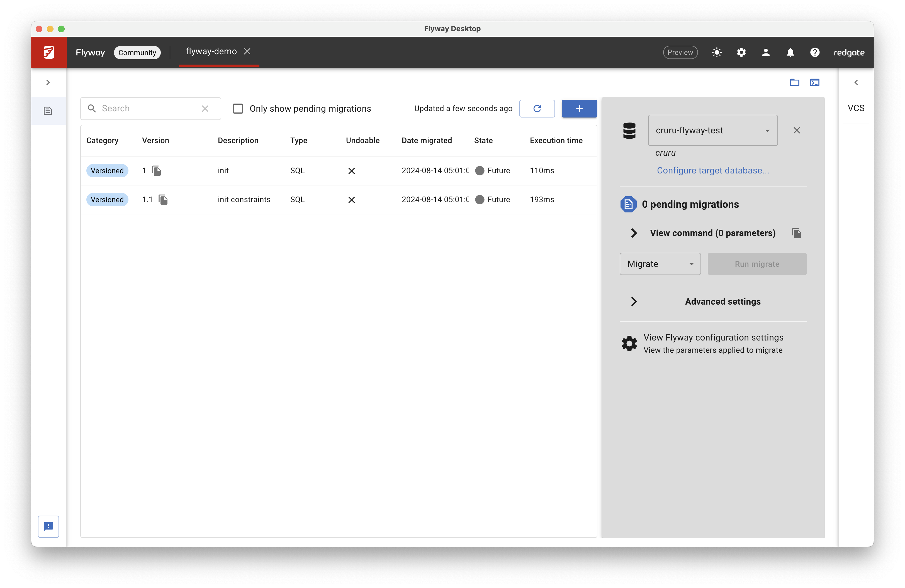The width and height of the screenshot is (905, 588).
Task: Click the pending migrations blue document icon
Action: pyautogui.click(x=628, y=204)
